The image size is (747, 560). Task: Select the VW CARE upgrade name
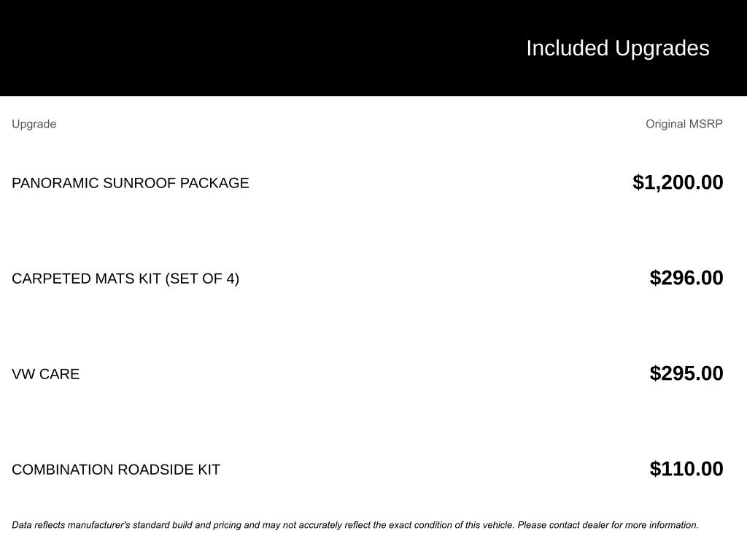pos(45,374)
